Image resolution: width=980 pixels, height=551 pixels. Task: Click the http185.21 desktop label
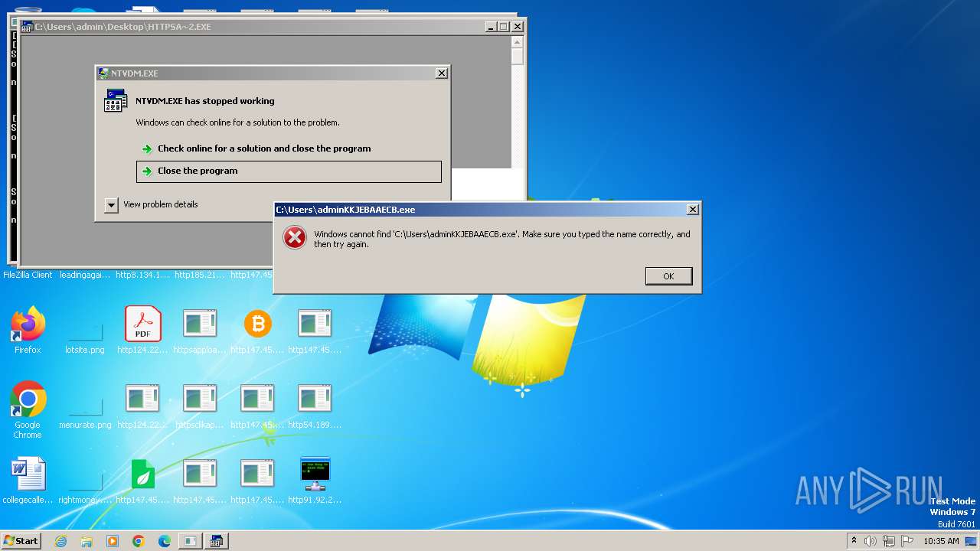[200, 275]
